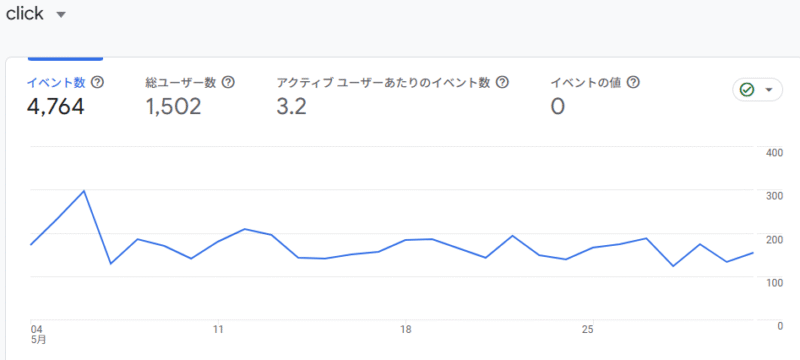
Task: Open help icon for アクティブ ユーザーあたりのイベント数
Action: (x=503, y=82)
